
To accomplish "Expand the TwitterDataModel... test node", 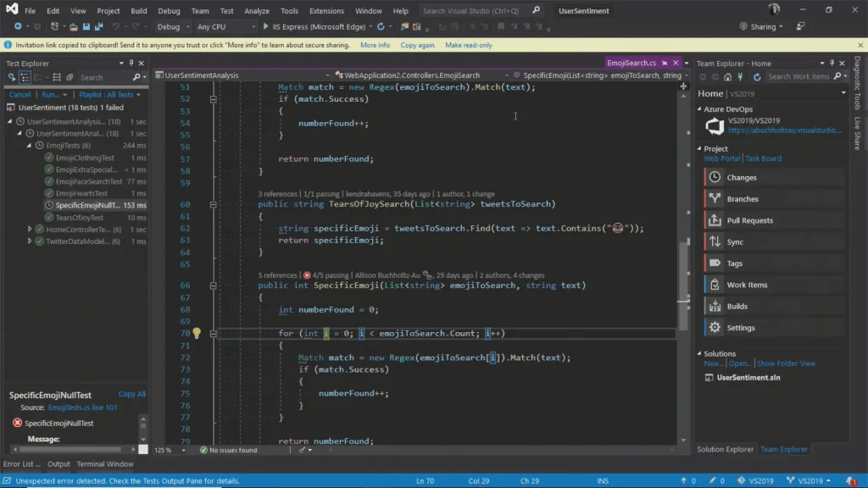I will pos(30,241).
